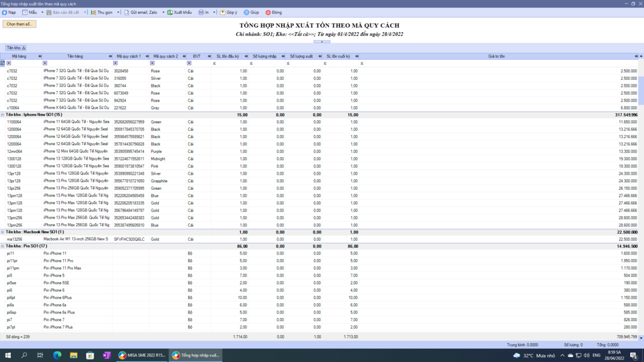The height and width of the screenshot is (362, 644).
Task: Open Tên hàng filter operator icon
Action: (45, 63)
